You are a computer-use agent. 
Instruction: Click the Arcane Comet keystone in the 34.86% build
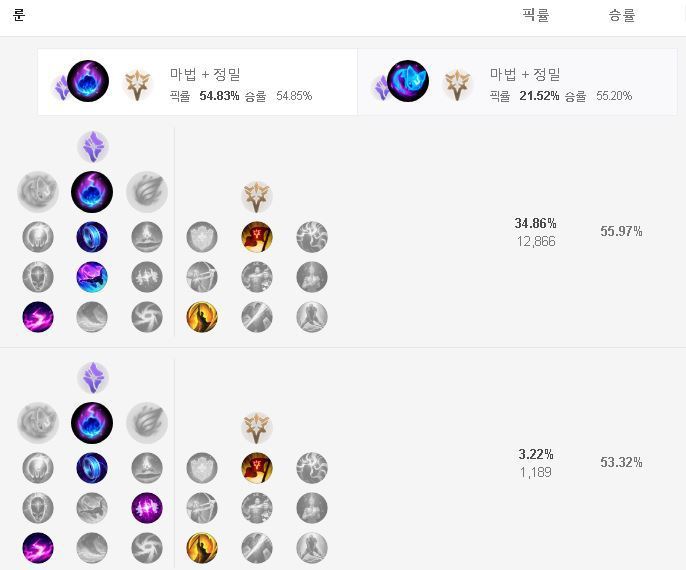pyautogui.click(x=92, y=192)
